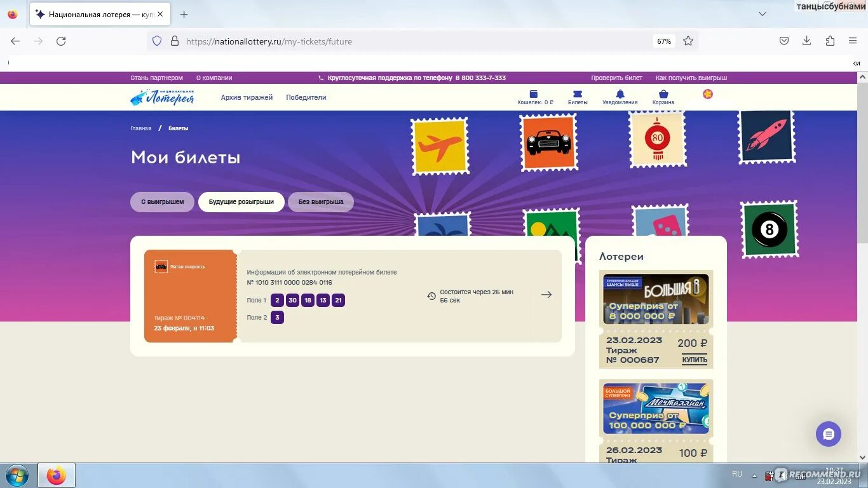The width and height of the screenshot is (868, 488).
Task: Select Будущие розыгрыши tab
Action: 241,202
